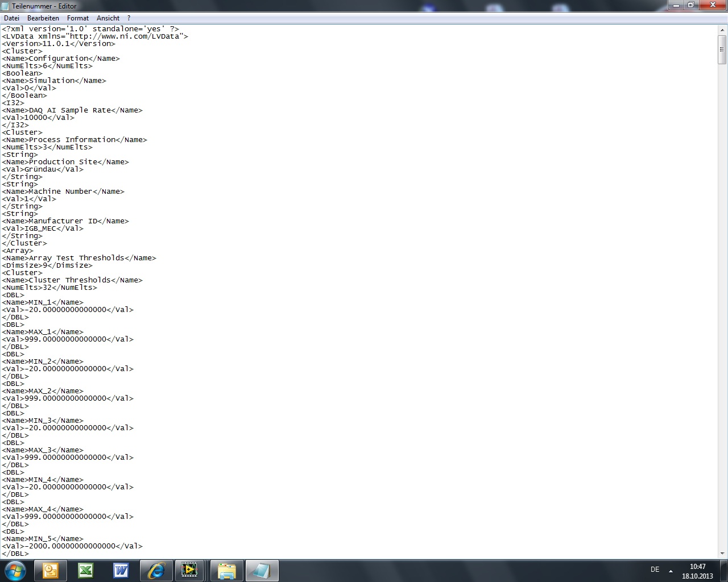The height and width of the screenshot is (582, 728).
Task: Click the vertical scrollbar down arrow
Action: coord(722,553)
